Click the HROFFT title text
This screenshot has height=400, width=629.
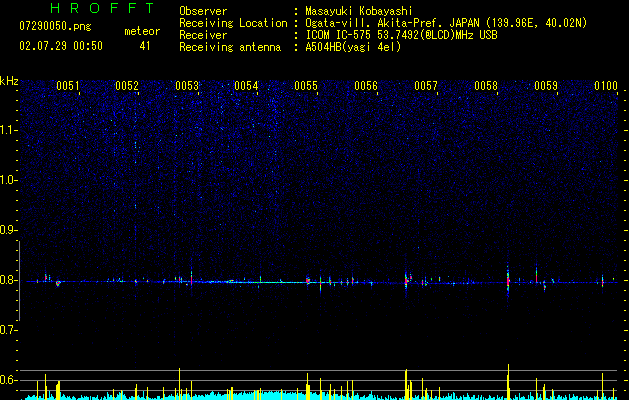click(x=103, y=8)
